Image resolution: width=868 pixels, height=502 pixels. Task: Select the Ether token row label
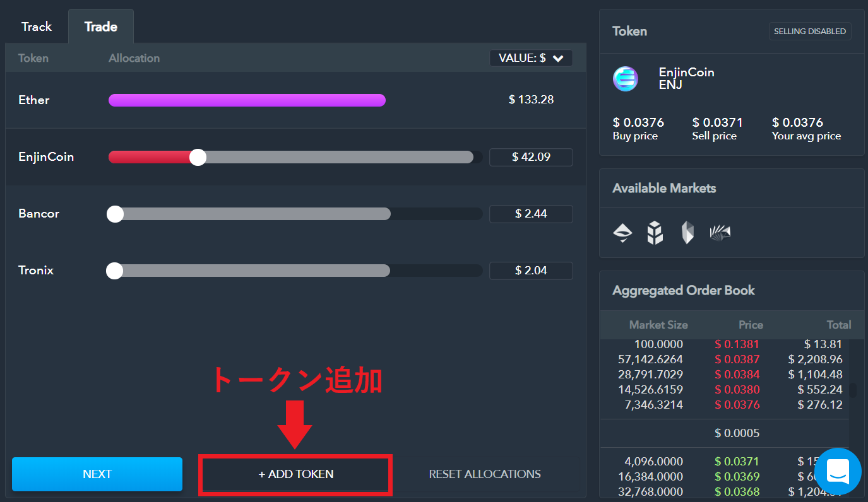pyautogui.click(x=34, y=100)
